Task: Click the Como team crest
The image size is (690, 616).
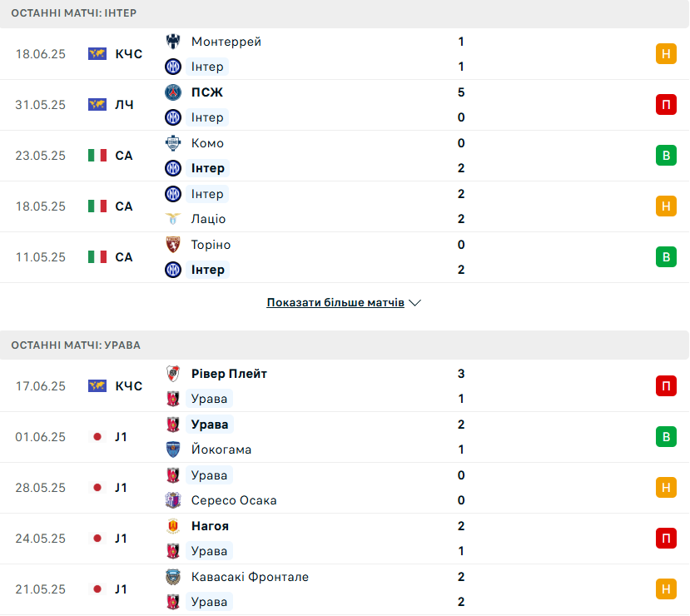Action: click(173, 143)
